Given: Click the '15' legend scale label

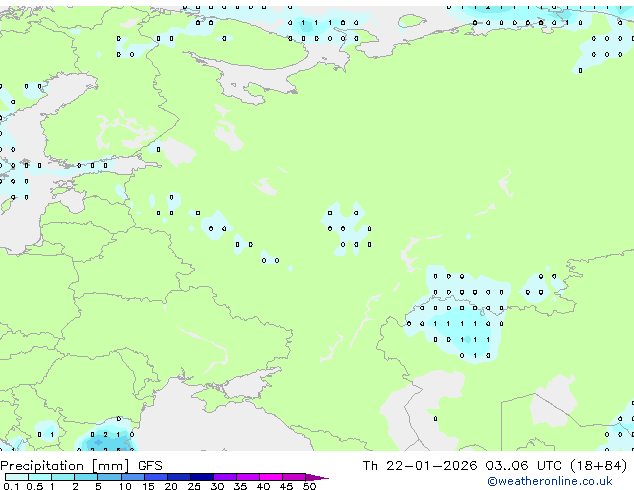Looking at the screenshot, I should 148,486.
